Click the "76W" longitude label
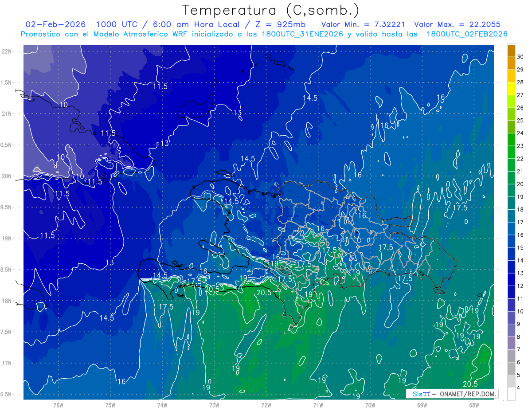 [x=58, y=405]
